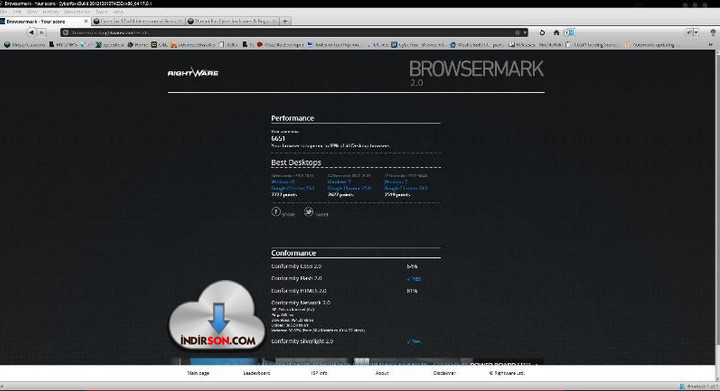Click the Conformity Network 2.0 row label
The width and height of the screenshot is (720, 391).
click(x=301, y=303)
